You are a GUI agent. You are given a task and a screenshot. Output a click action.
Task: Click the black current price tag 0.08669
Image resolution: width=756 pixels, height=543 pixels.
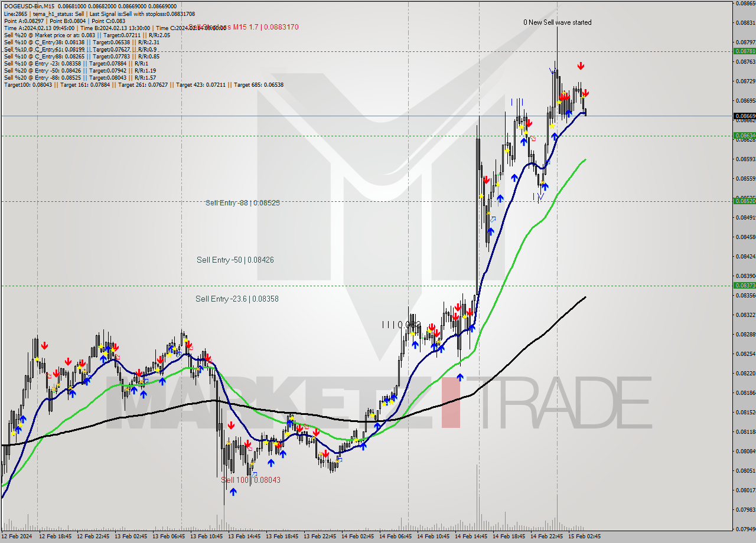click(744, 116)
